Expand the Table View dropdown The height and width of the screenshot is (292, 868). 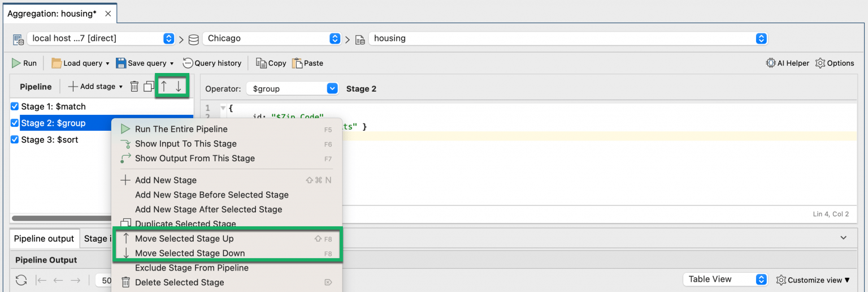(725, 280)
